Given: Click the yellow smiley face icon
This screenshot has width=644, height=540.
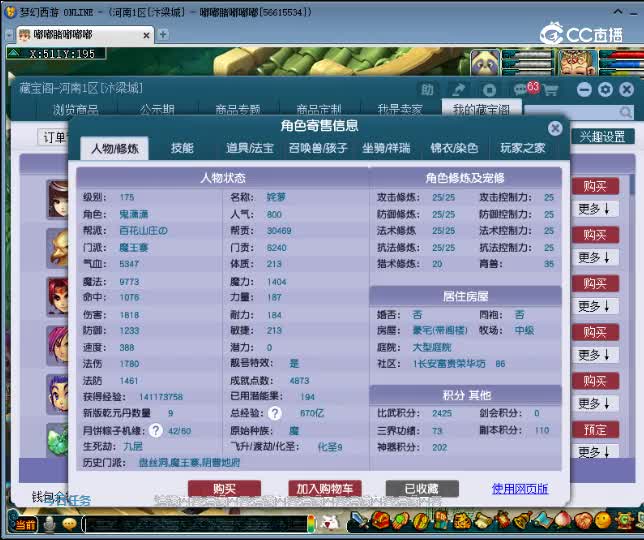Looking at the screenshot, I should tap(603, 521).
